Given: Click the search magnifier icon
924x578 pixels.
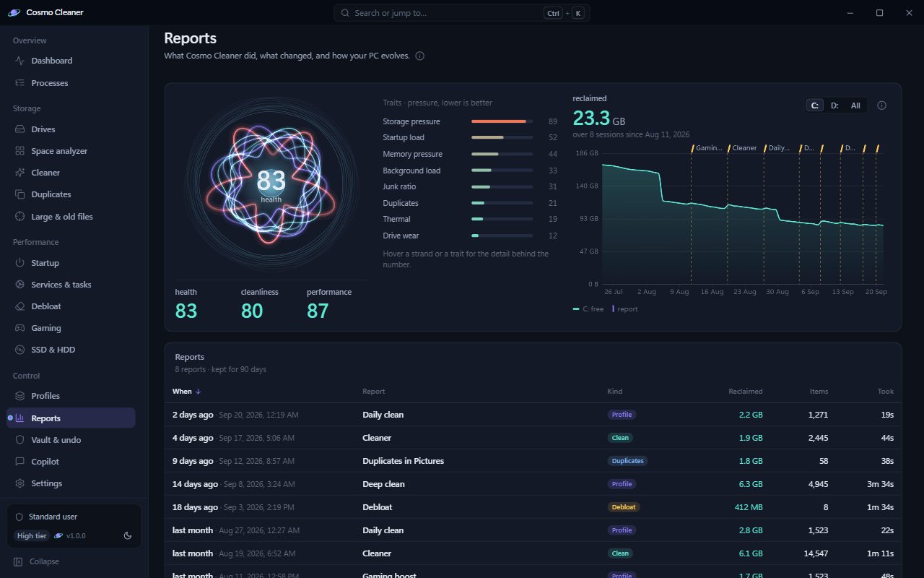Looking at the screenshot, I should point(345,13).
